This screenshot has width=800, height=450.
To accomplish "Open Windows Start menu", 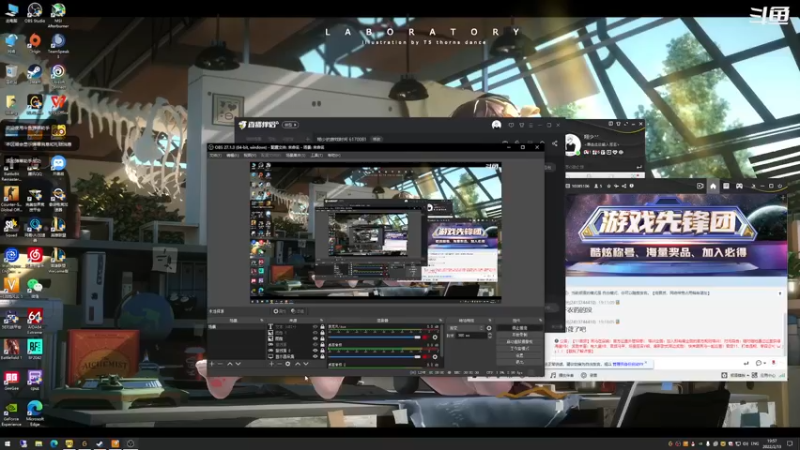I will click(7, 443).
